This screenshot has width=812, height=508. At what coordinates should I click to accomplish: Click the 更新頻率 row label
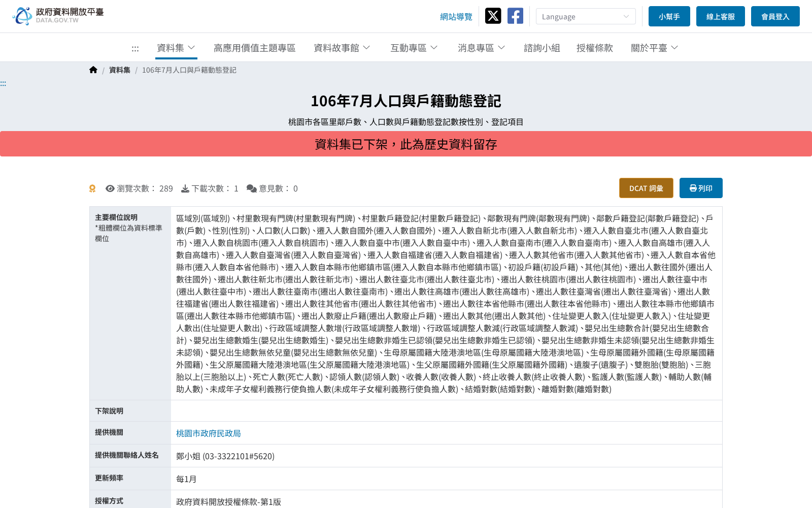(x=109, y=478)
